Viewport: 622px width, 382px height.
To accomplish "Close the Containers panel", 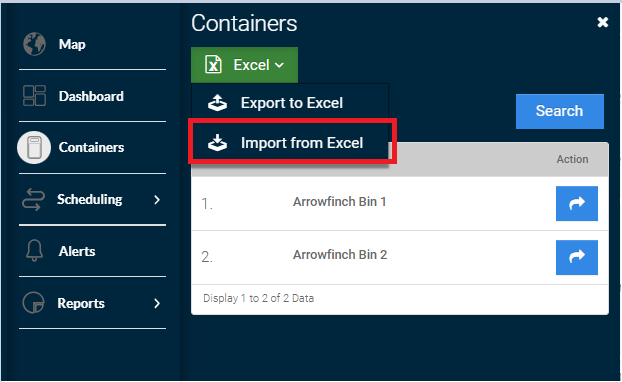I will point(603,22).
